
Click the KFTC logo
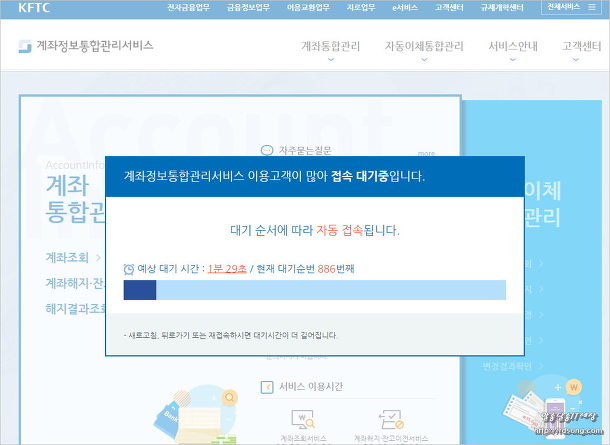(x=33, y=7)
